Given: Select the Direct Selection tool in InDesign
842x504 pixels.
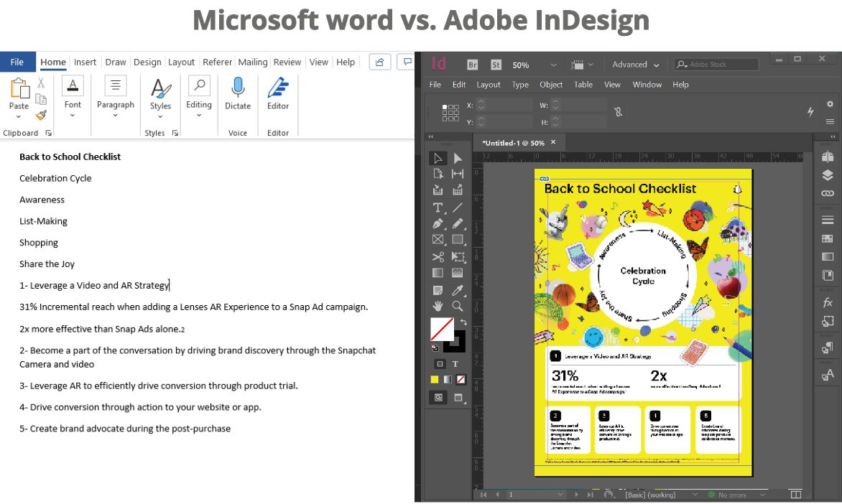Looking at the screenshot, I should [x=458, y=159].
